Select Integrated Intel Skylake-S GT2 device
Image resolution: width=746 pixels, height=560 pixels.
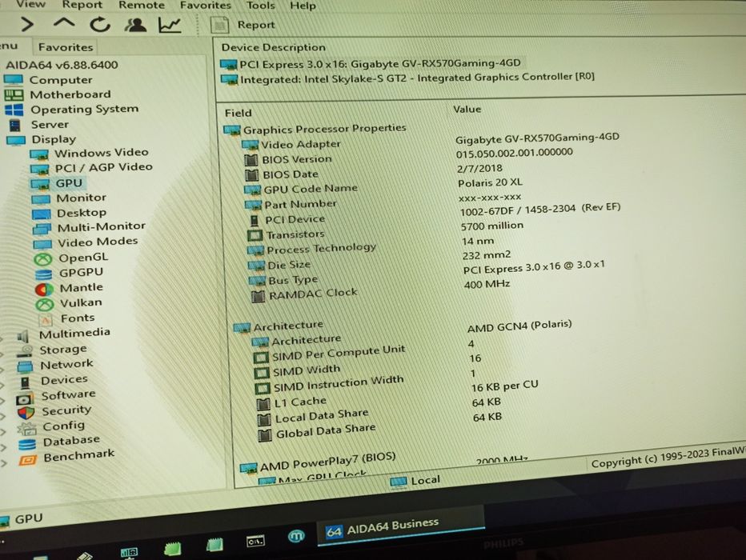pos(407,78)
